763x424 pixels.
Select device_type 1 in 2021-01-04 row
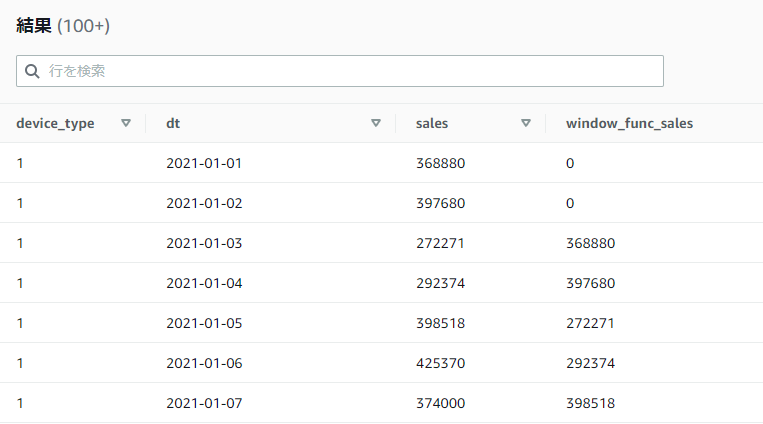point(20,283)
